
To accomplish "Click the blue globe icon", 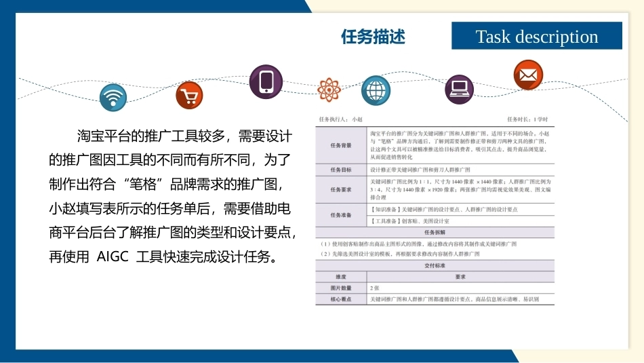I will (x=376, y=90).
